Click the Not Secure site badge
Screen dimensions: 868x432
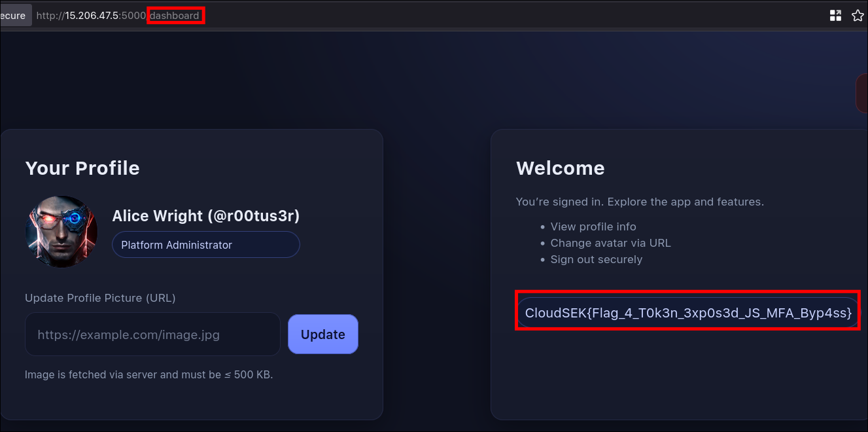(14, 16)
